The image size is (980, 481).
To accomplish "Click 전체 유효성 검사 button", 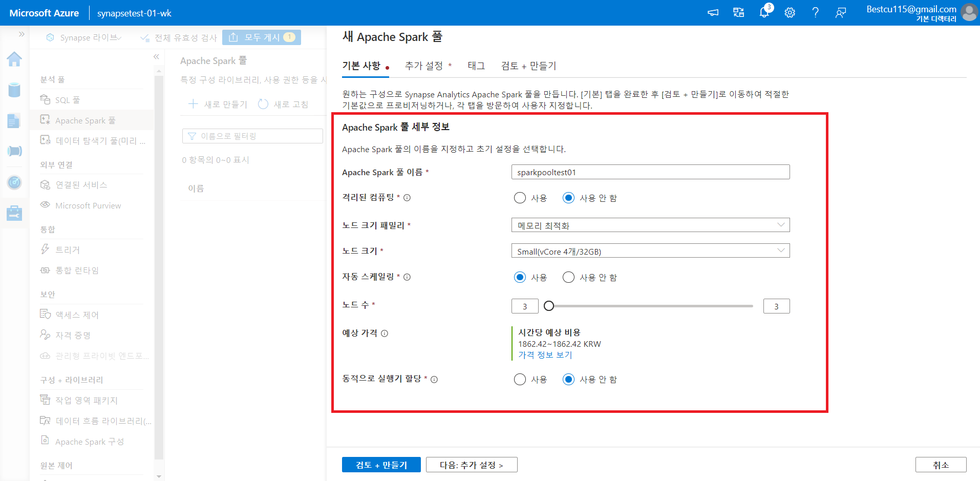I will [x=178, y=37].
